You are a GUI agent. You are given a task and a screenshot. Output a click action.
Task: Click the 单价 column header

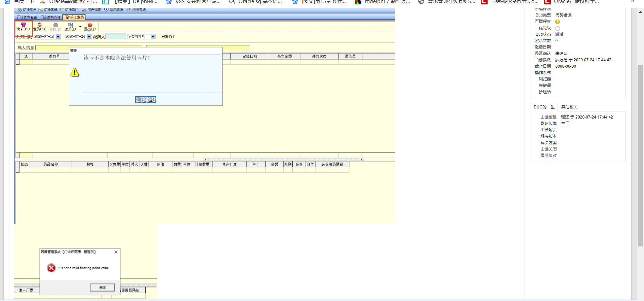pyautogui.click(x=256, y=164)
